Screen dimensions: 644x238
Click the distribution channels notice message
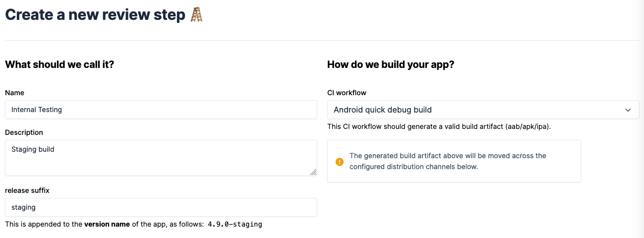coord(448,161)
